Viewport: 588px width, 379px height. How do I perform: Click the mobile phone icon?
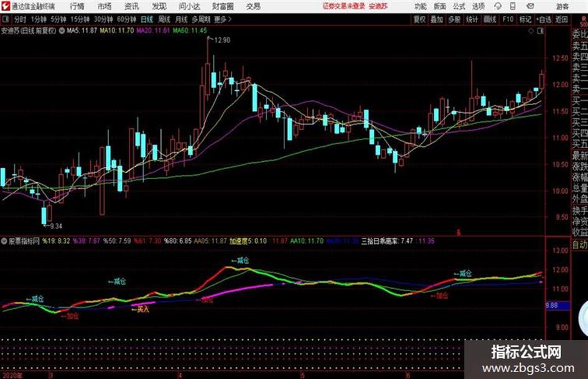(x=513, y=6)
